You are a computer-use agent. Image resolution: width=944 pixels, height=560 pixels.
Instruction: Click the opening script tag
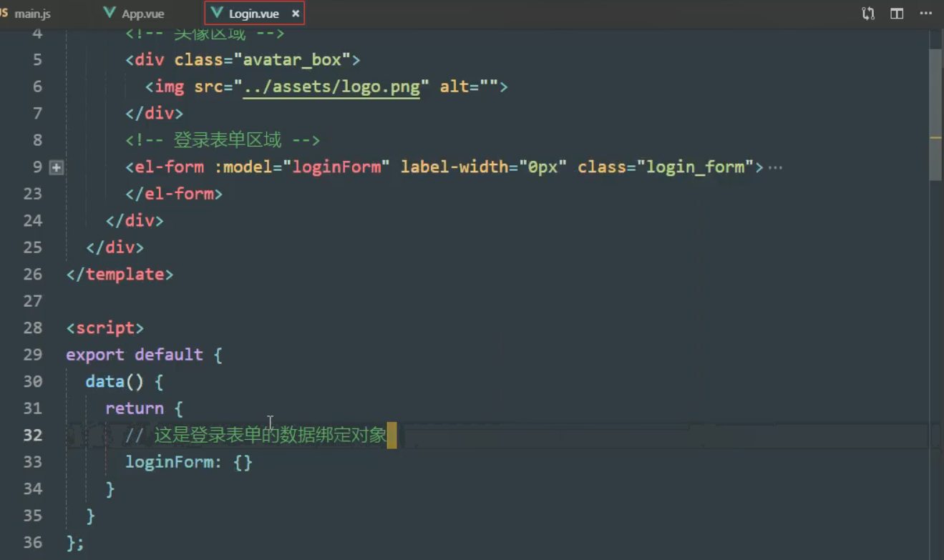click(x=105, y=328)
